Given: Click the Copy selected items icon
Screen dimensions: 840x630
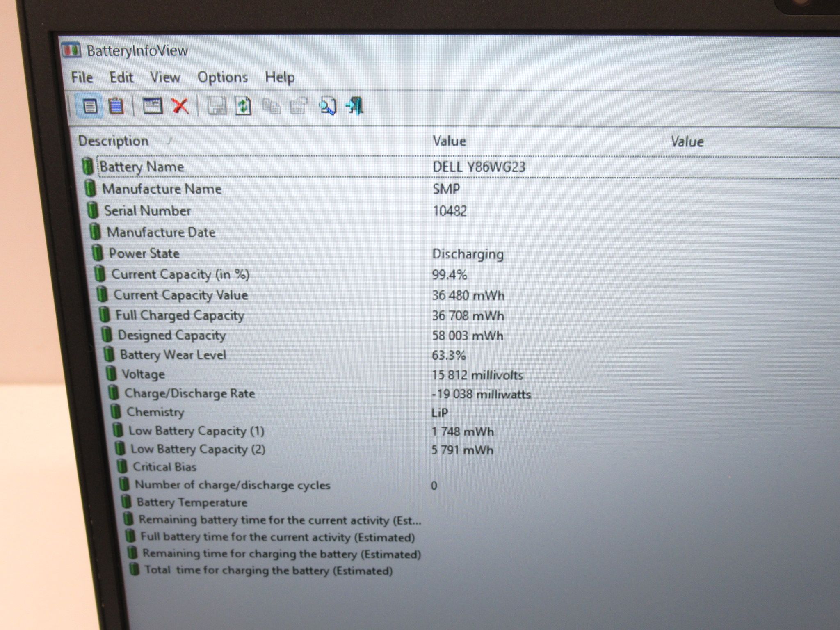Looking at the screenshot, I should [x=271, y=107].
